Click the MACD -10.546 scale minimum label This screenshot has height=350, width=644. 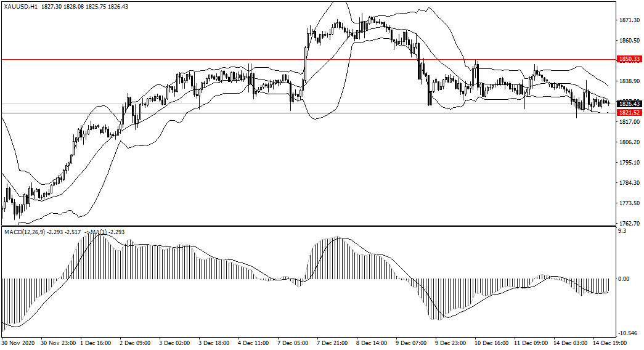629,332
